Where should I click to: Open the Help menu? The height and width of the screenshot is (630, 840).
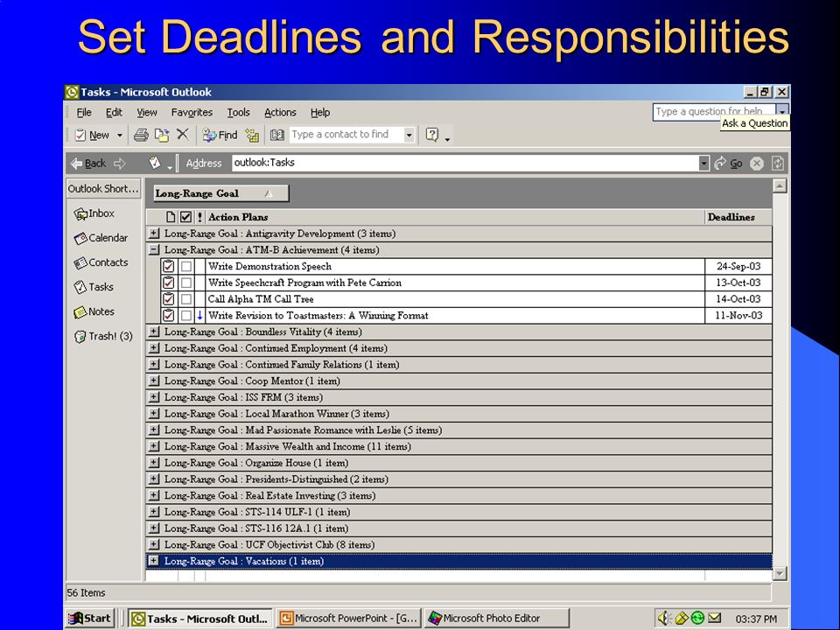click(x=320, y=113)
